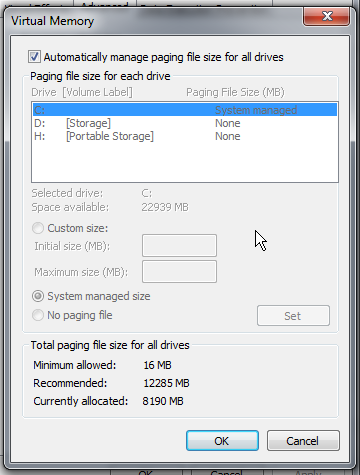Viewport: 360px width, 475px height.
Task: Click Cancel in Virtual Memory dialog
Action: pyautogui.click(x=303, y=441)
